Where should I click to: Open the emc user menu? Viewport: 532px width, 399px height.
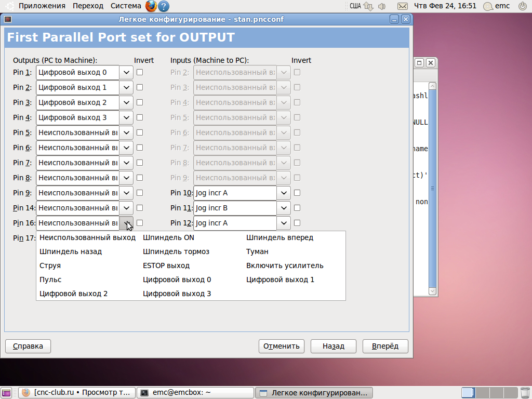tap(496, 6)
